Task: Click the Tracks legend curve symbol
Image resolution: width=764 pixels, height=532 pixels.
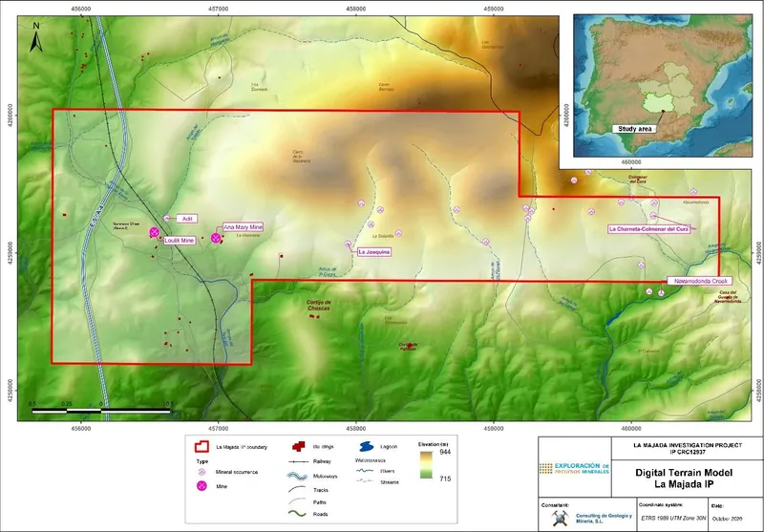Action: (x=298, y=489)
